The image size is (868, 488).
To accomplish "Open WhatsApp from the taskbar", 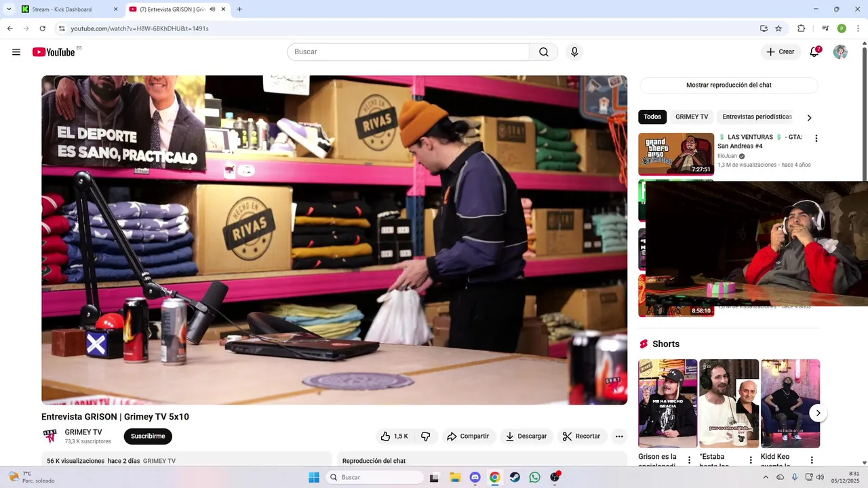I will coord(535,477).
